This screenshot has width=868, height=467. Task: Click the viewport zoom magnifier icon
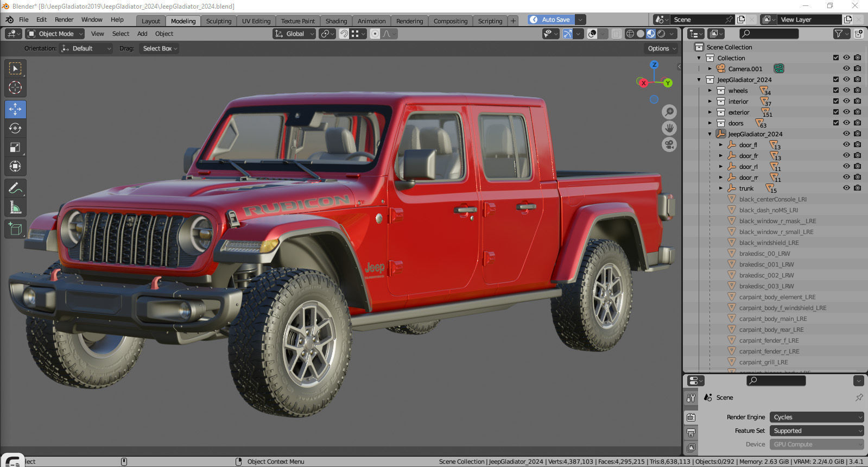point(669,112)
